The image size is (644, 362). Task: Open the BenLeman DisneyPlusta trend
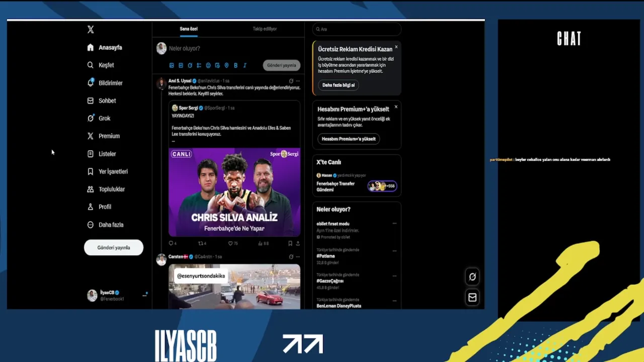pyautogui.click(x=339, y=306)
